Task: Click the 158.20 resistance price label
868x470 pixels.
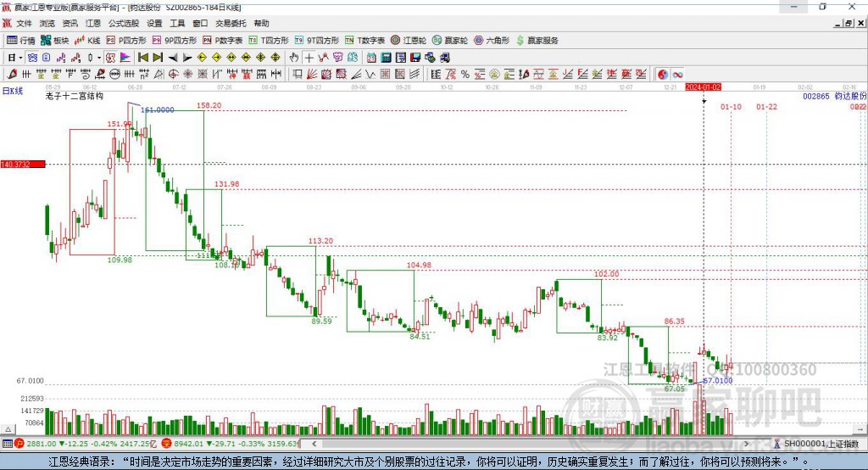Action: [209, 105]
